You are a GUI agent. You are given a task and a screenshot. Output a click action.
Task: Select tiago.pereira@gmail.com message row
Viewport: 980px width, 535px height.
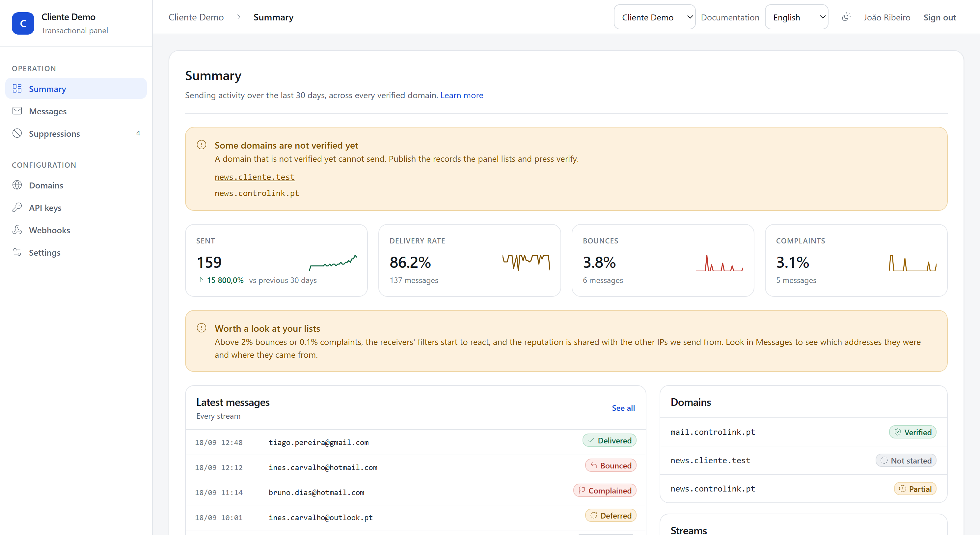tap(416, 442)
